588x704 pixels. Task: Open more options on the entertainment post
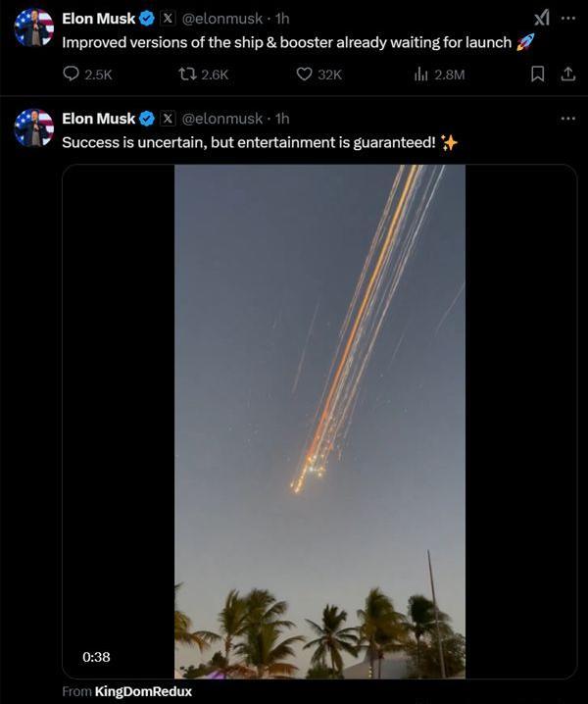[x=568, y=118]
